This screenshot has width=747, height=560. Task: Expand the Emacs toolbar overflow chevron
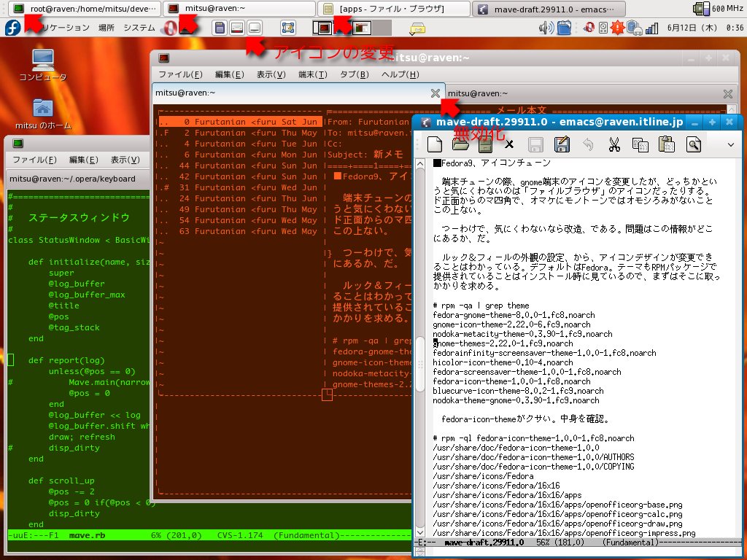point(731,144)
